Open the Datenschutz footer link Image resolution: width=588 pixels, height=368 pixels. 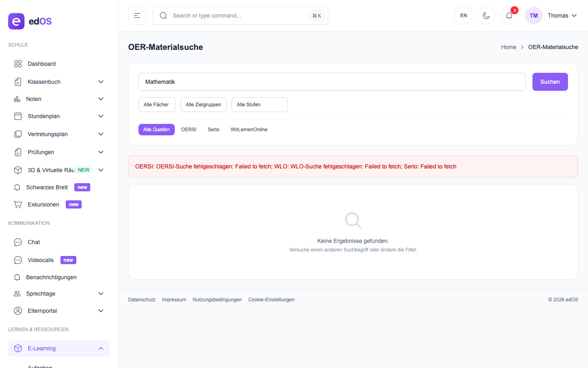tap(142, 300)
